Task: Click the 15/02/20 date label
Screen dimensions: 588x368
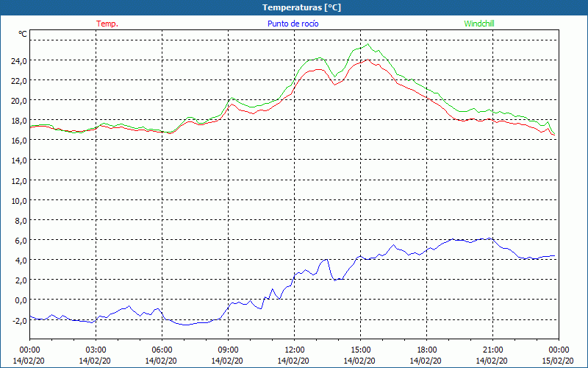Action: click(x=558, y=361)
